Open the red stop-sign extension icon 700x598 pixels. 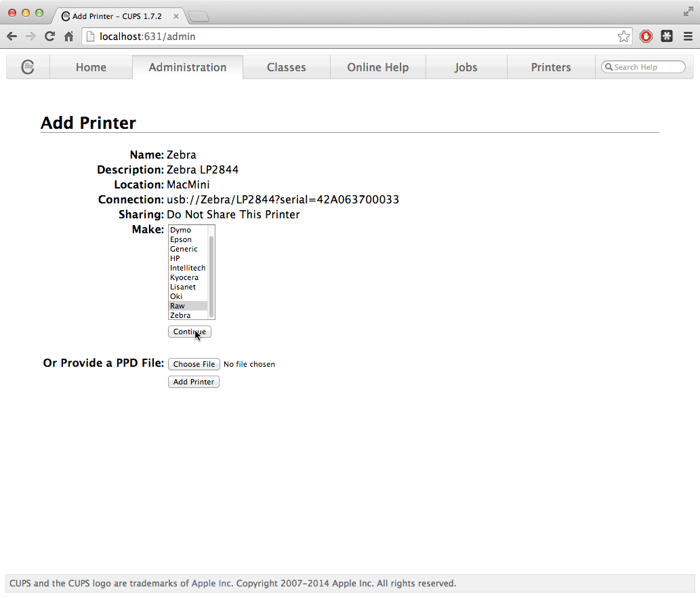646,37
